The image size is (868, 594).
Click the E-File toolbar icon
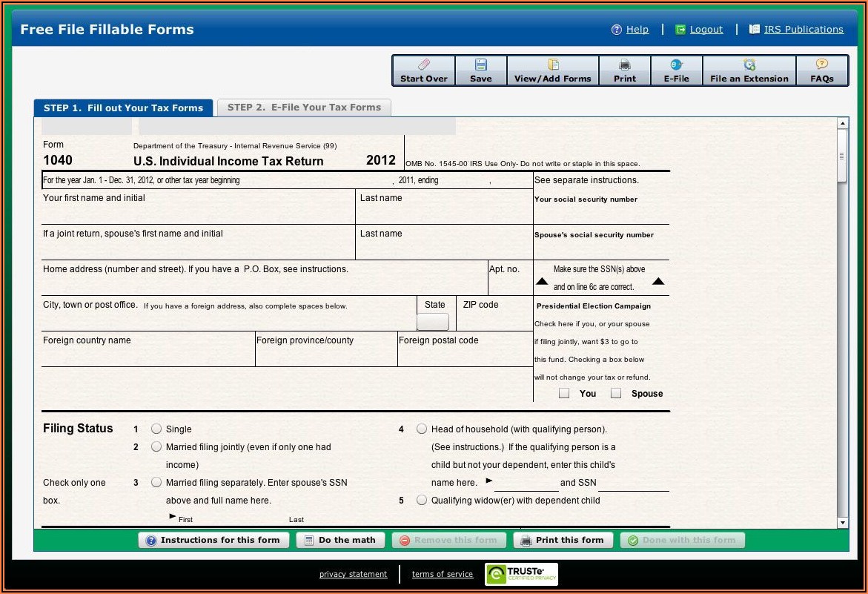(x=676, y=65)
